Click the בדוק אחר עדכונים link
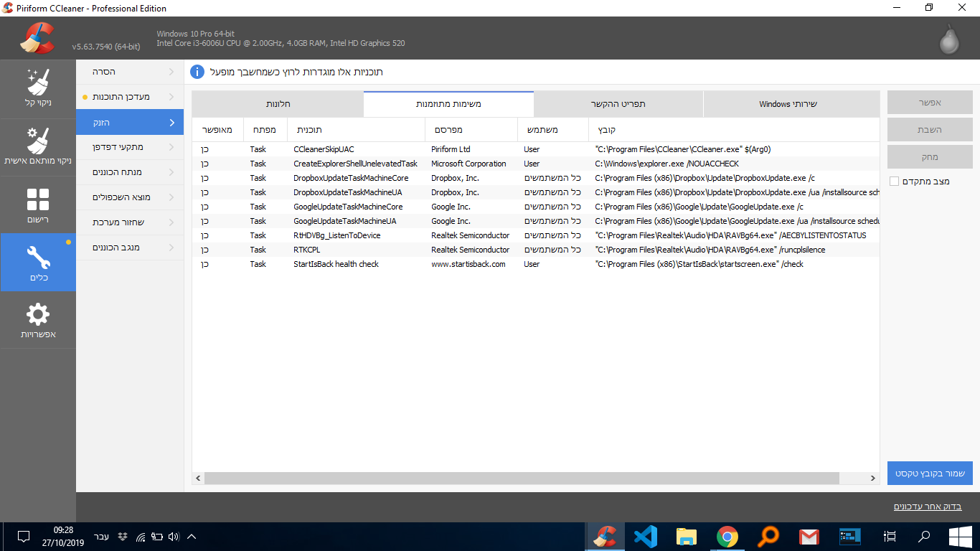This screenshot has width=980, height=551. pyautogui.click(x=927, y=507)
